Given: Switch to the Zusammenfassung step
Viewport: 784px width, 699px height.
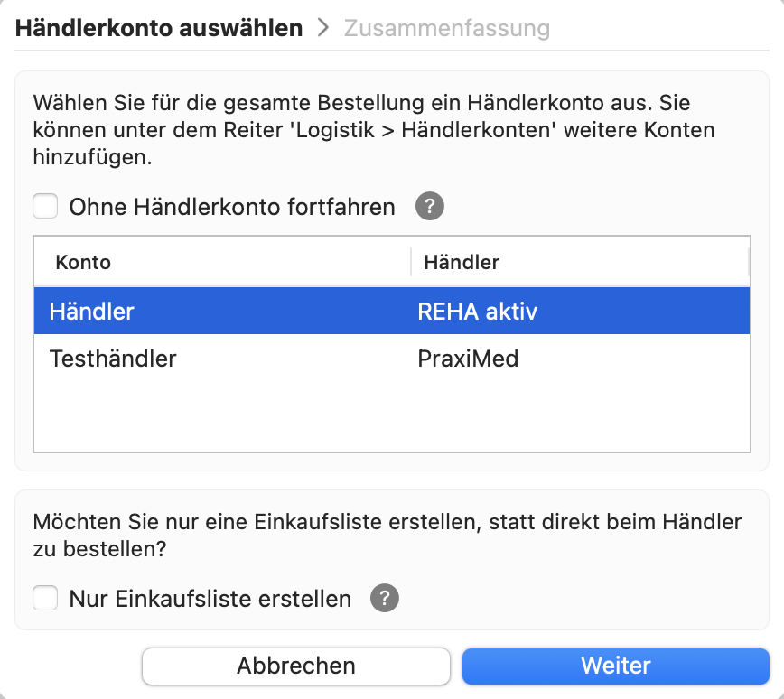Looking at the screenshot, I should pyautogui.click(x=446, y=28).
